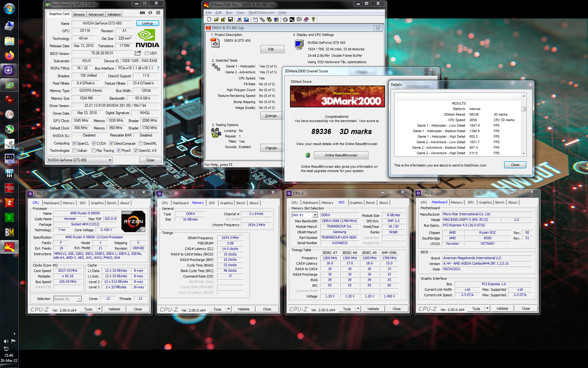588x368 pixels.
Task: Click the Online ResultBrowser button
Action: [341, 155]
